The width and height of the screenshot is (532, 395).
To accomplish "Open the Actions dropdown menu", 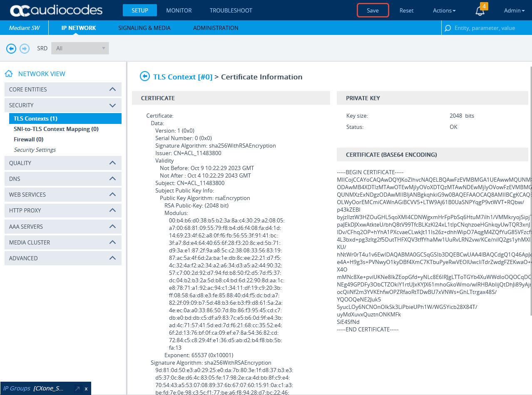I will pos(444,10).
